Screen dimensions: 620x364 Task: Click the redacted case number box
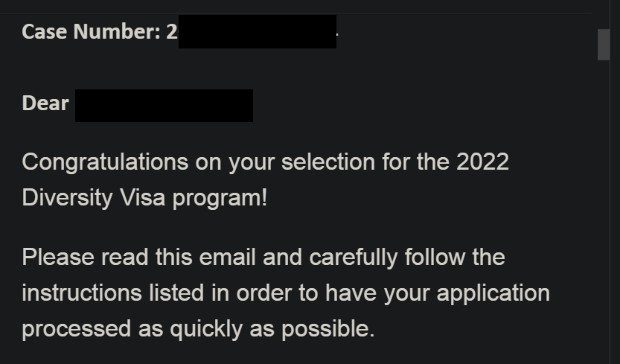tap(257, 32)
